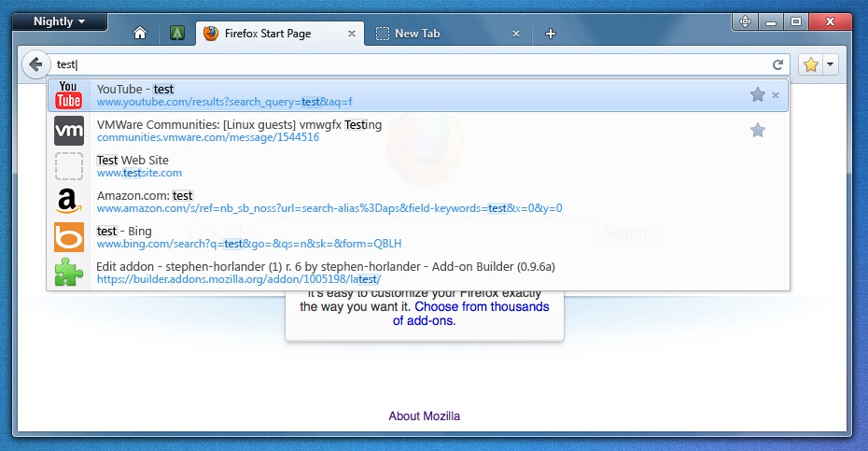The width and height of the screenshot is (868, 451).
Task: Expand the bookmarks dropdown arrow next to the star
Action: click(831, 64)
